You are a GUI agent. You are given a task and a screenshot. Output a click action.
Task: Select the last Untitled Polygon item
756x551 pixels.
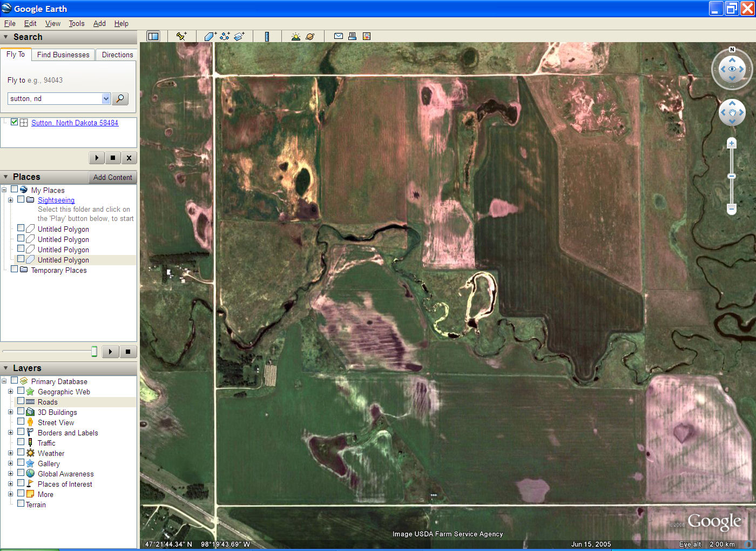pyautogui.click(x=63, y=260)
